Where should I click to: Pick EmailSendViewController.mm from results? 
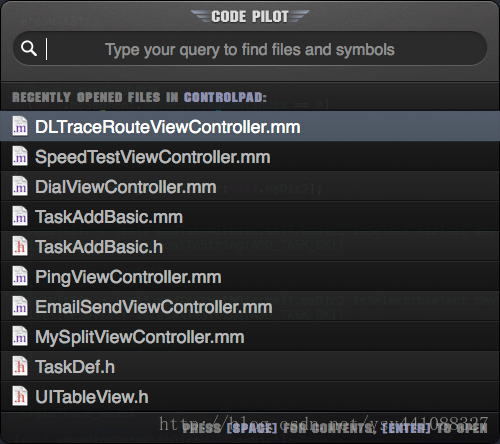pos(250,306)
